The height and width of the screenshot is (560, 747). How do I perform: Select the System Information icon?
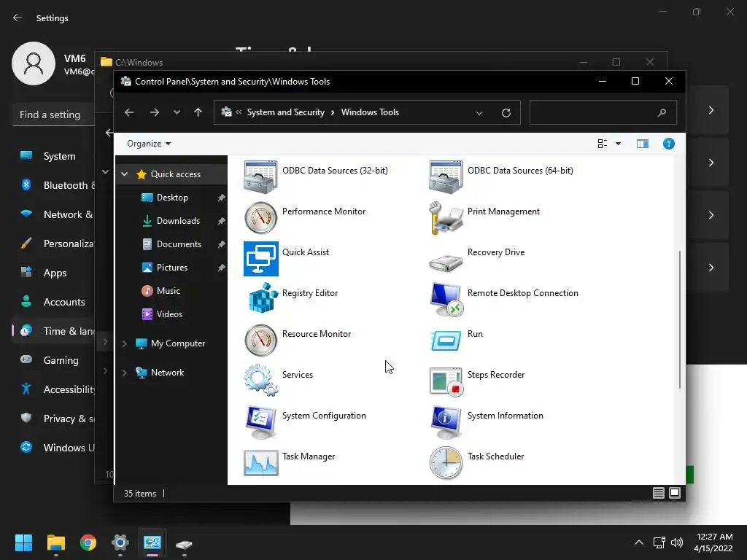point(446,422)
